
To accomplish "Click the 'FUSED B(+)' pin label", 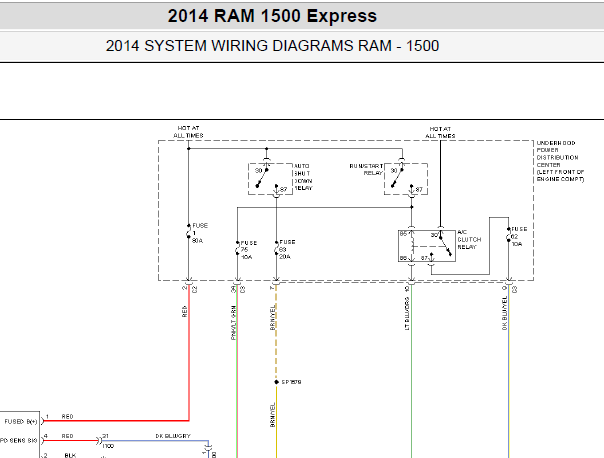I will (21, 421).
